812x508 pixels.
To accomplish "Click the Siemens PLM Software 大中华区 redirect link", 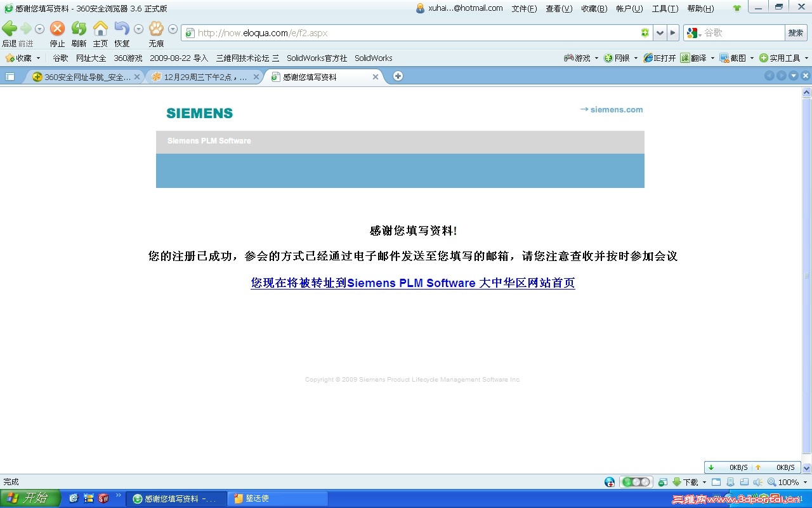I will tap(413, 283).
